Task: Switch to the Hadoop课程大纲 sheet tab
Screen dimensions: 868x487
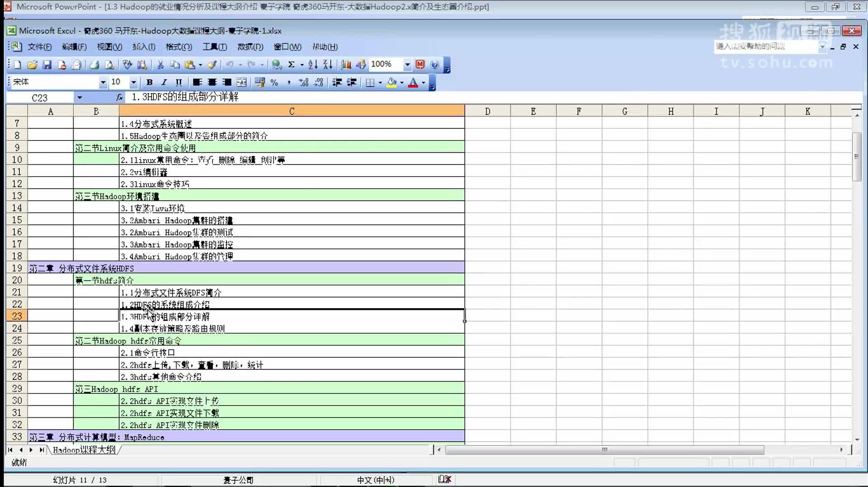Action: (84, 450)
